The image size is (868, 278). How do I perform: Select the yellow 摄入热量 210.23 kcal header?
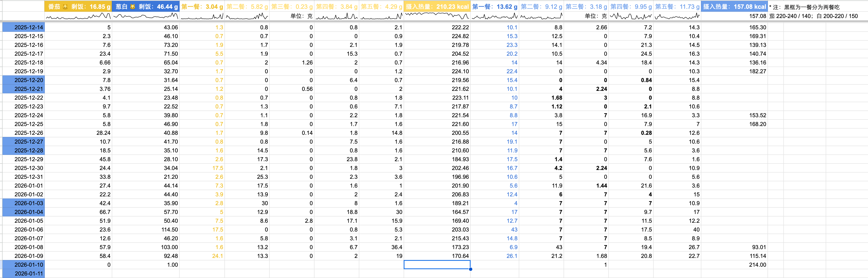pos(437,6)
